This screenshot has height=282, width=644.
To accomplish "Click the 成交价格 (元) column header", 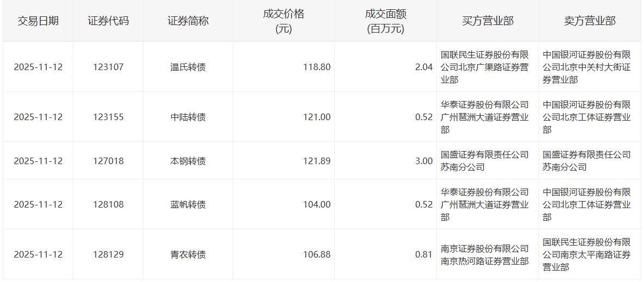I will tap(283, 21).
